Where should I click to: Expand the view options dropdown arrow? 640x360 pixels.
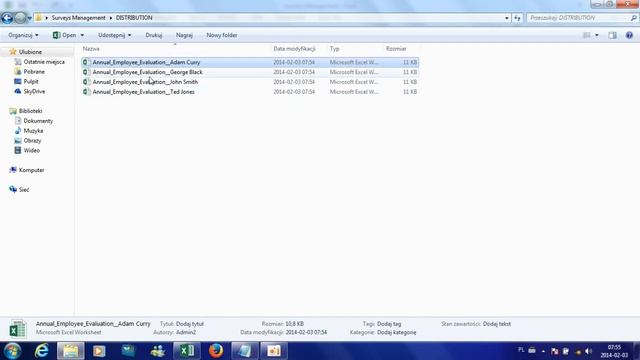597,35
